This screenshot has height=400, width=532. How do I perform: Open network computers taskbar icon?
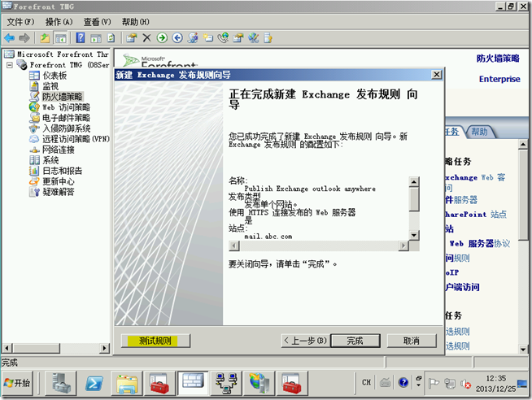(x=226, y=383)
